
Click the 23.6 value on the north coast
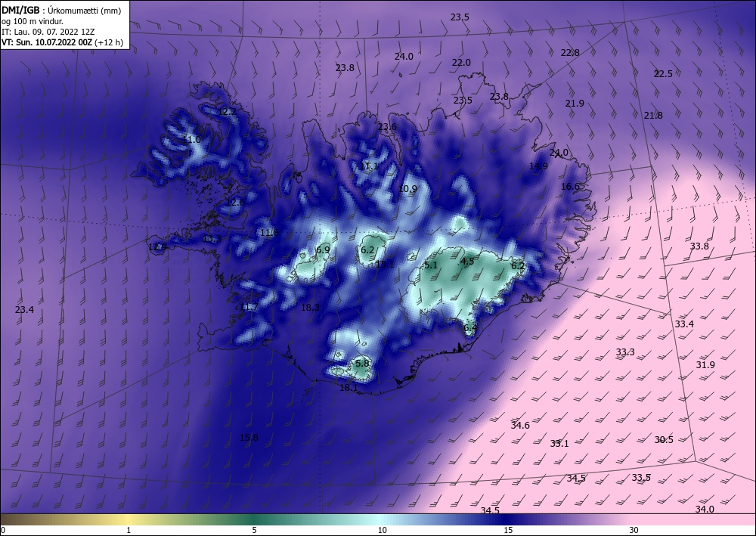point(387,127)
